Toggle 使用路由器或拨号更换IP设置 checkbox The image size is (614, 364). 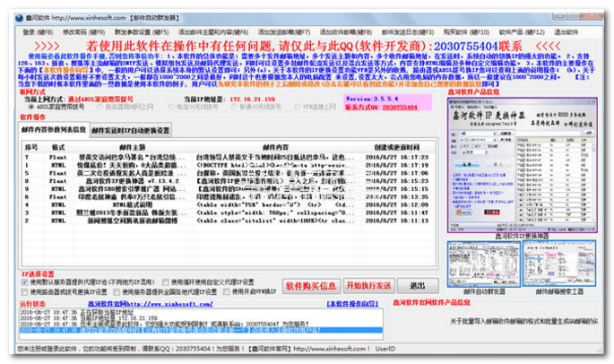click(x=25, y=292)
